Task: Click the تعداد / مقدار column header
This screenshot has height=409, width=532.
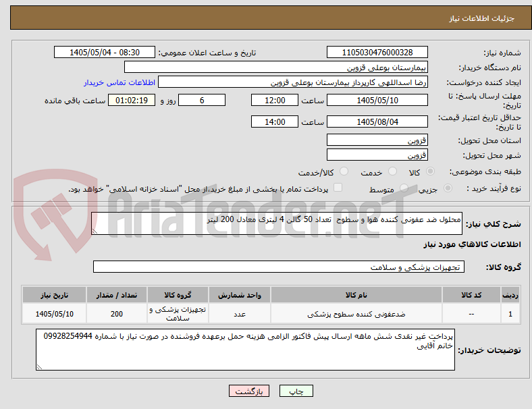Action: [116, 295]
